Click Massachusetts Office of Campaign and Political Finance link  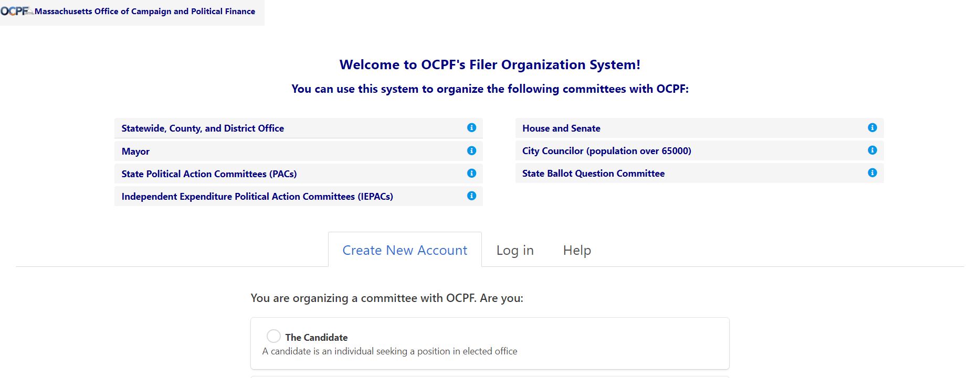[x=145, y=11]
